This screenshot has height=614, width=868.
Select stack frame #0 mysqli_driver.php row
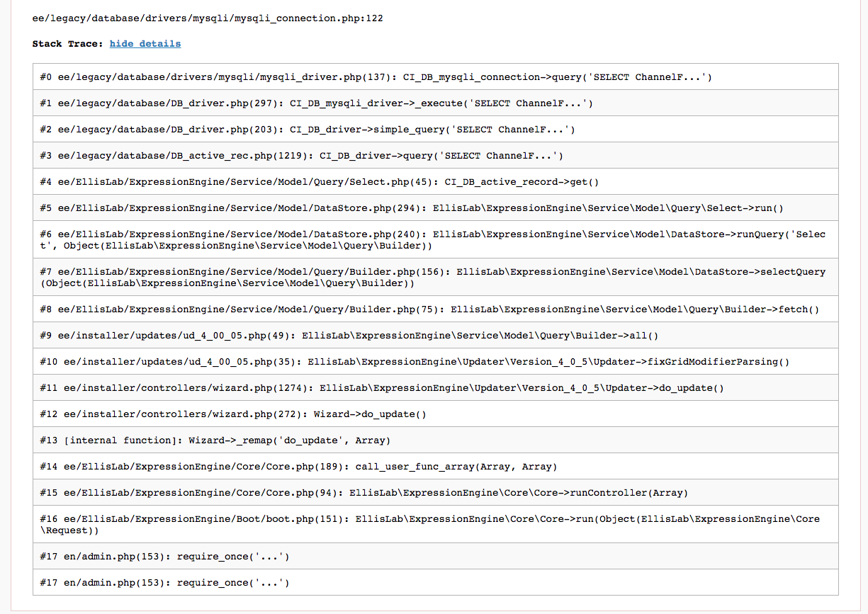[376, 77]
